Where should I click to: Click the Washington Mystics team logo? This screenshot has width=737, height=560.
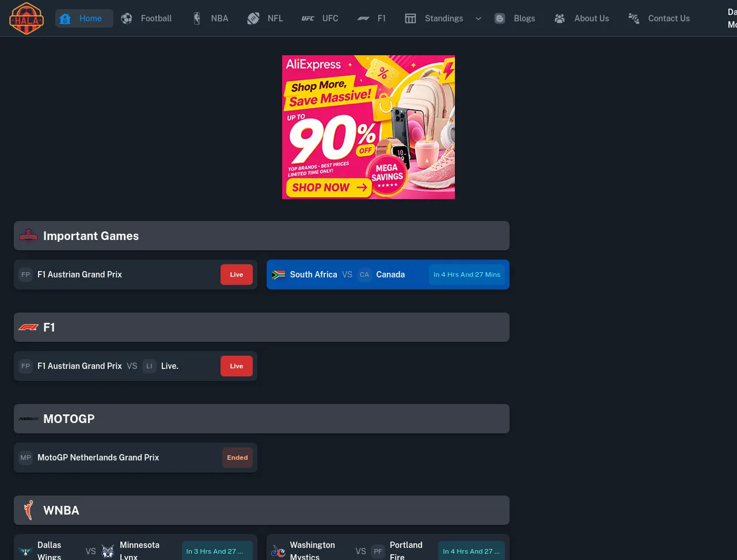(x=279, y=551)
